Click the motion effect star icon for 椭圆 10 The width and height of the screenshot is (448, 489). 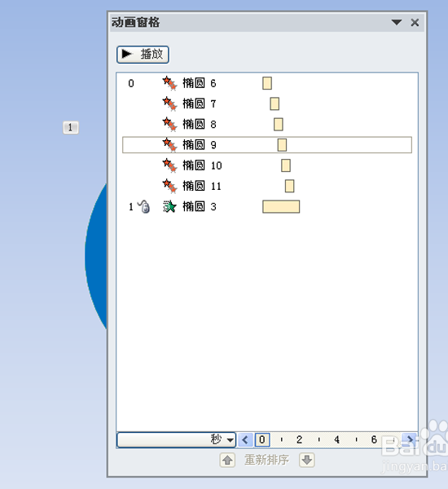point(169,165)
